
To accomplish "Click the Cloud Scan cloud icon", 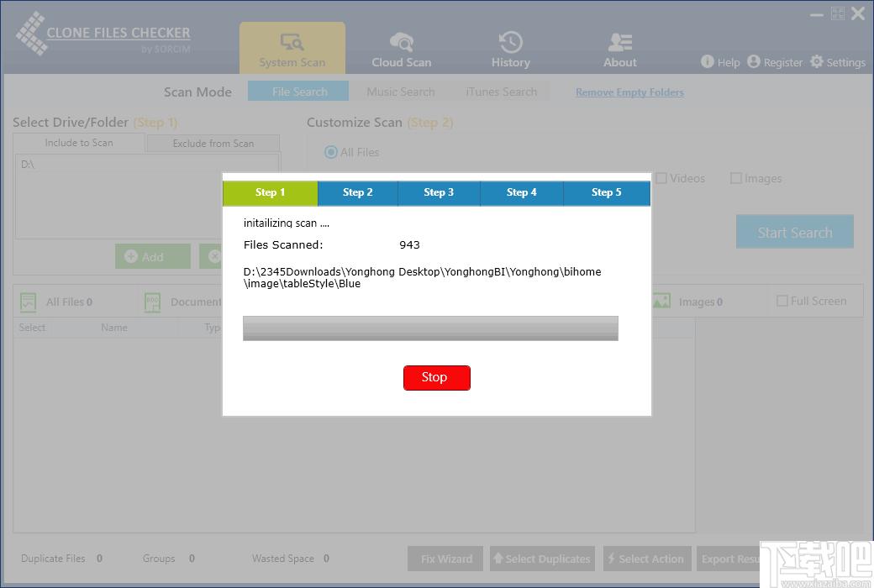I will (x=402, y=42).
